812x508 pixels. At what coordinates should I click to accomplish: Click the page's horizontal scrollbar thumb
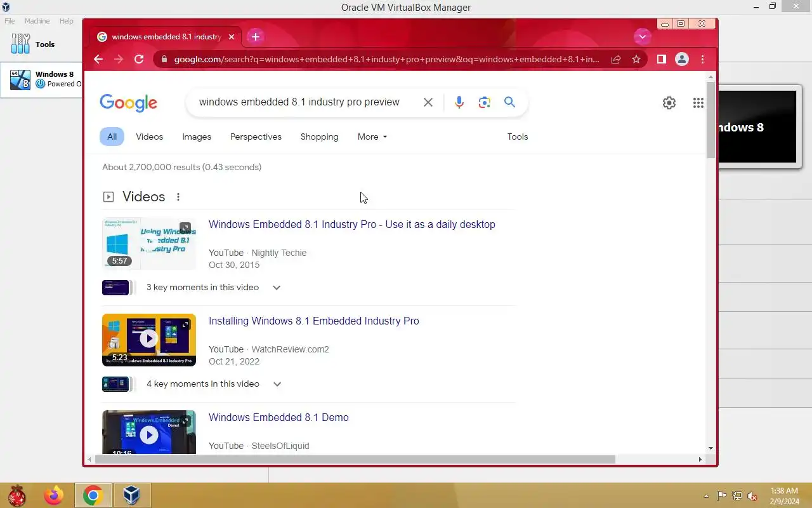[355, 459]
